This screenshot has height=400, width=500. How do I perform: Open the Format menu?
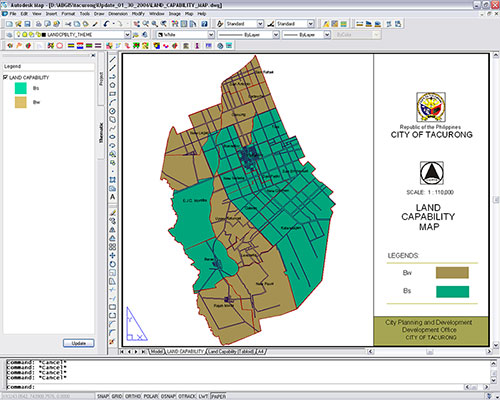click(68, 14)
